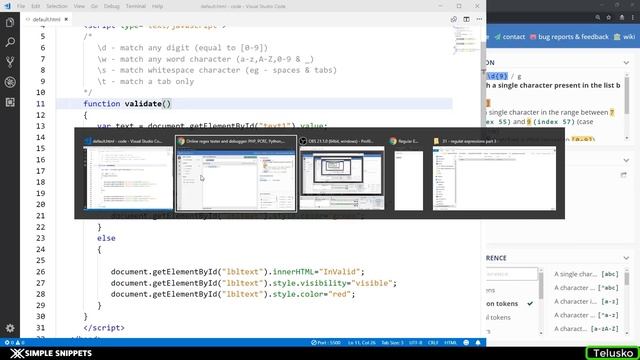Image resolution: width=640 pixels, height=360 pixels.
Task: Open the feedback smiley in status bar
Action: (x=466, y=342)
